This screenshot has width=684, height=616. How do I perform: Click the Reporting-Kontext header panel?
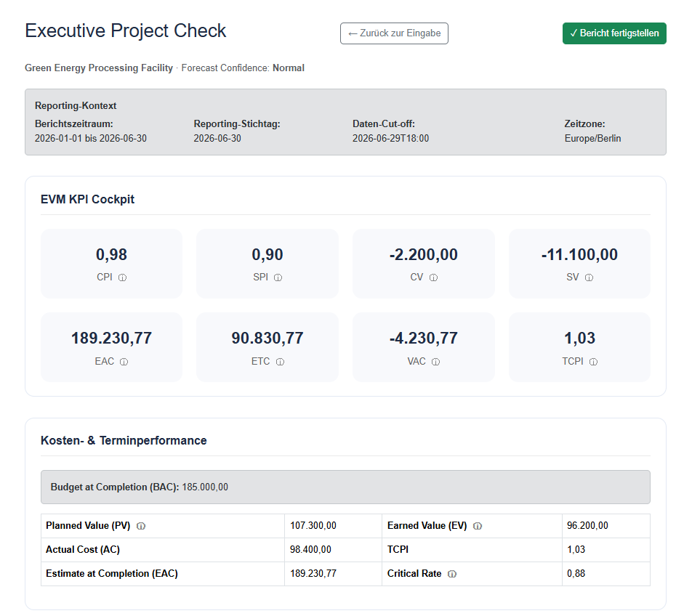[x=345, y=122]
